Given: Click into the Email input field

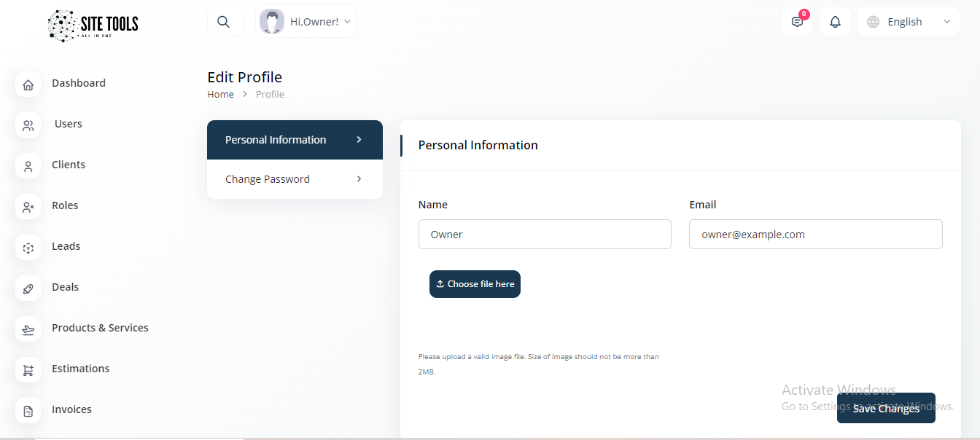Looking at the screenshot, I should (x=815, y=235).
